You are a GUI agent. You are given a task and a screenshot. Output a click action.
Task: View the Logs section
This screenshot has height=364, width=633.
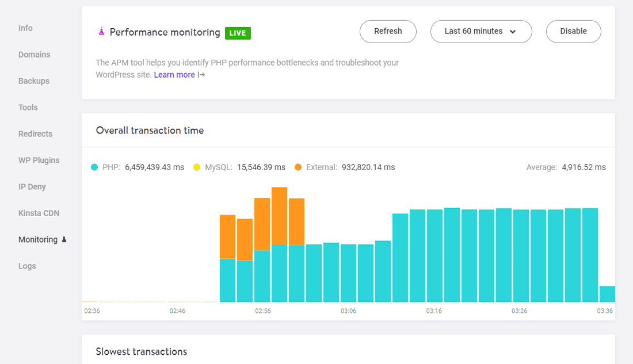[27, 266]
